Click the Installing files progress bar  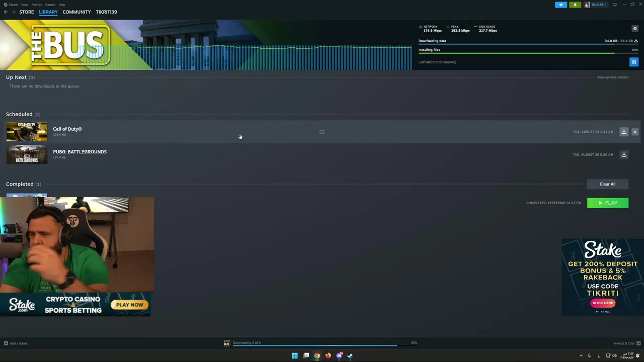click(528, 53)
